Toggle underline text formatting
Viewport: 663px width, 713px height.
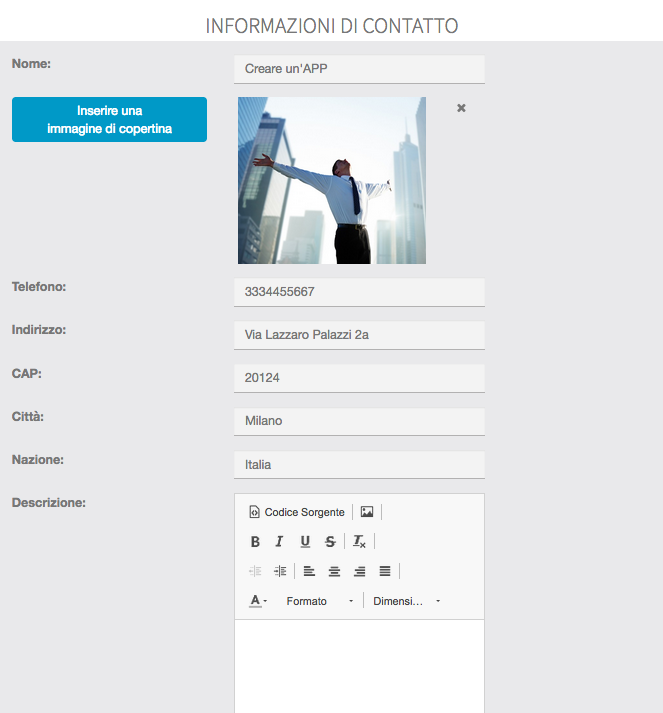coord(305,542)
